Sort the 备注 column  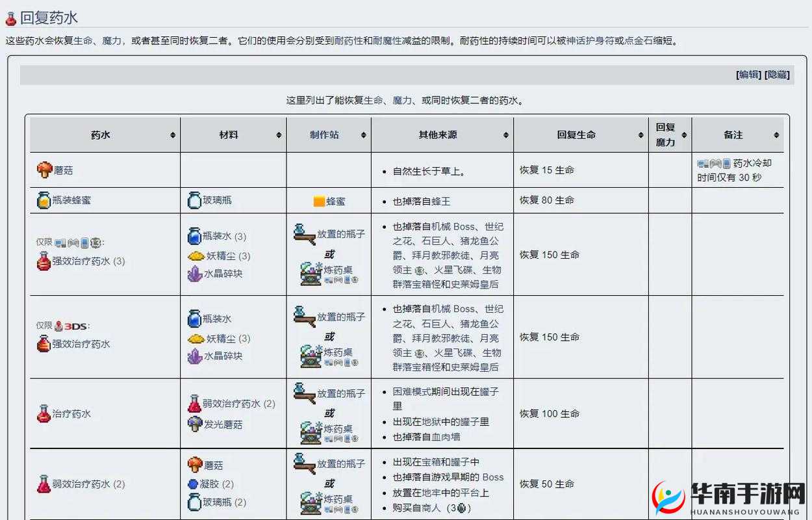coord(776,135)
